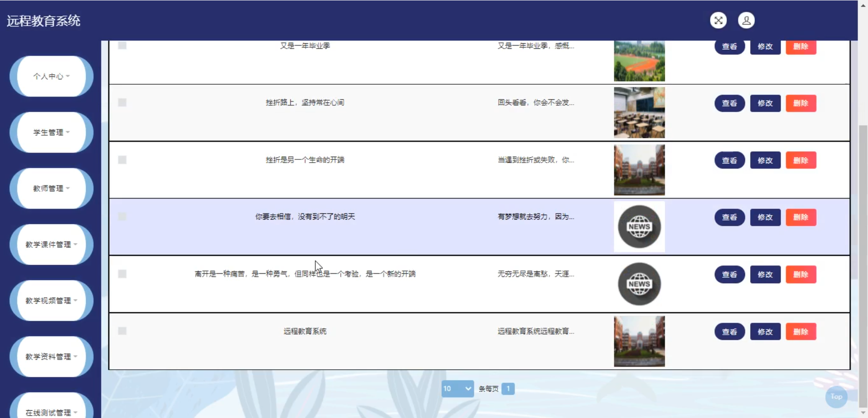Expand the 学生管理 menu
The width and height of the screenshot is (868, 418).
(x=51, y=132)
